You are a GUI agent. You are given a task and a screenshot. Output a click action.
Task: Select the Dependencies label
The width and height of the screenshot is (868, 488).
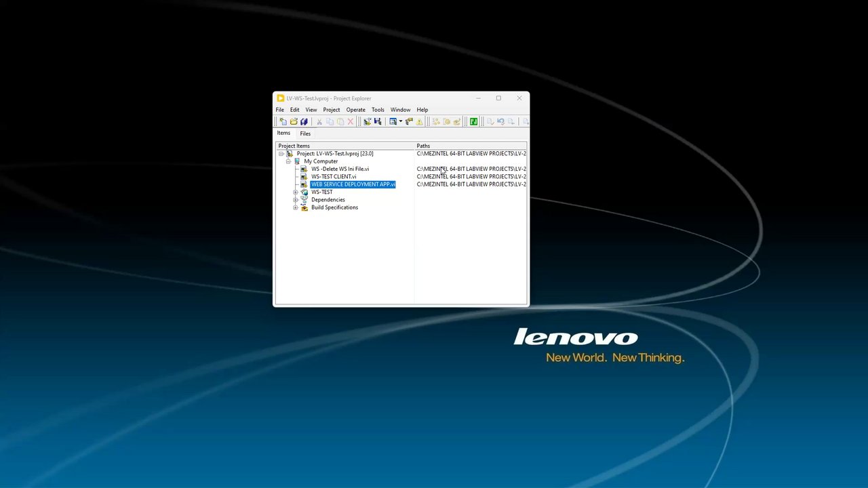[x=328, y=200]
